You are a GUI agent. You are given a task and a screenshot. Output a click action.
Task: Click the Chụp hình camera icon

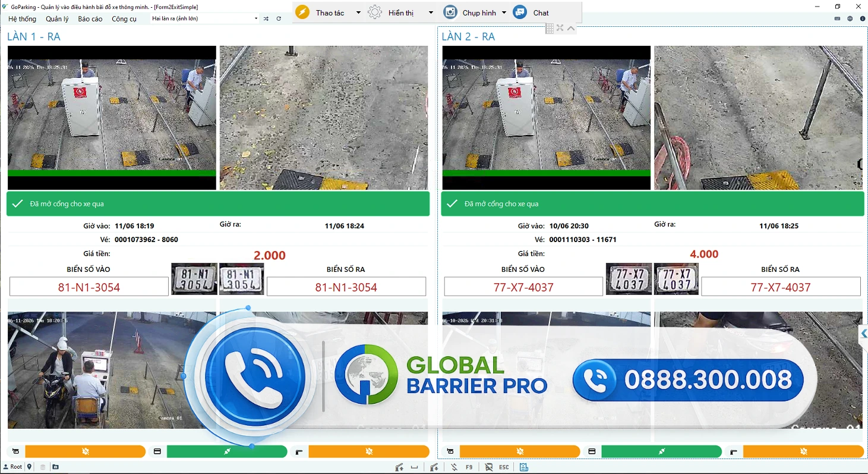pos(451,12)
